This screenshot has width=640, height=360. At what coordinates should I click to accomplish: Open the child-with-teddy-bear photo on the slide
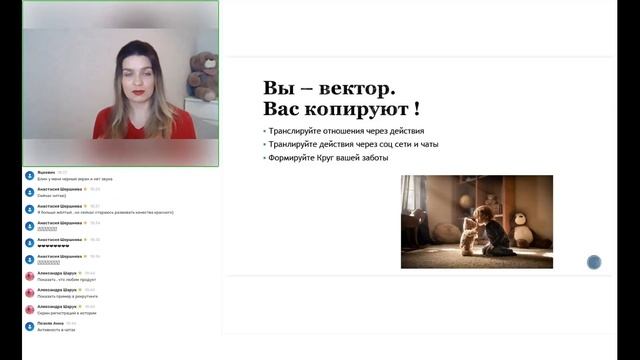tap(477, 222)
